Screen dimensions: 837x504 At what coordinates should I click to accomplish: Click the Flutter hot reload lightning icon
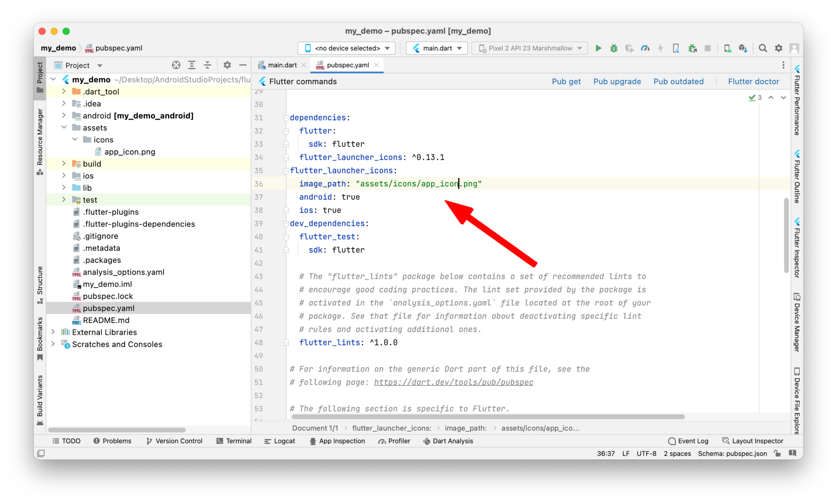660,48
